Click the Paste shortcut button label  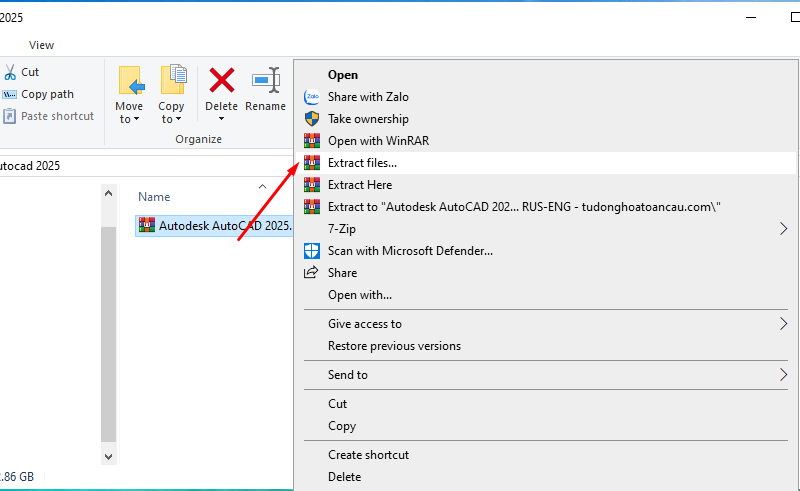tap(57, 116)
